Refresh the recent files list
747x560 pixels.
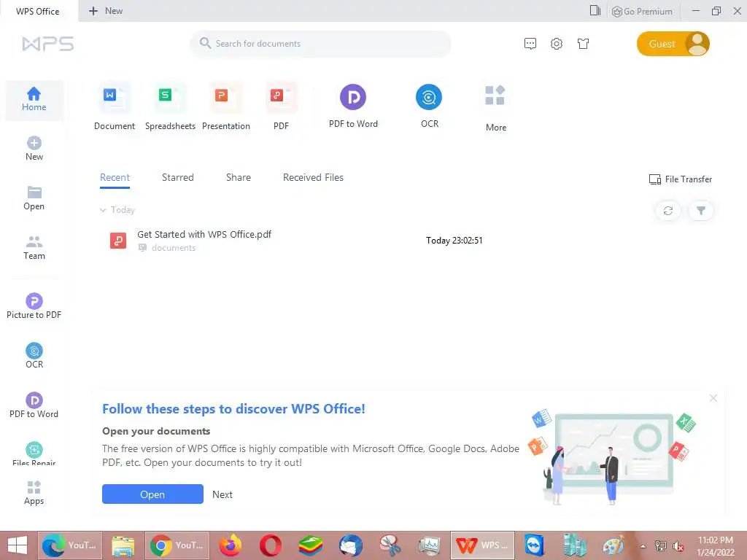(x=668, y=211)
